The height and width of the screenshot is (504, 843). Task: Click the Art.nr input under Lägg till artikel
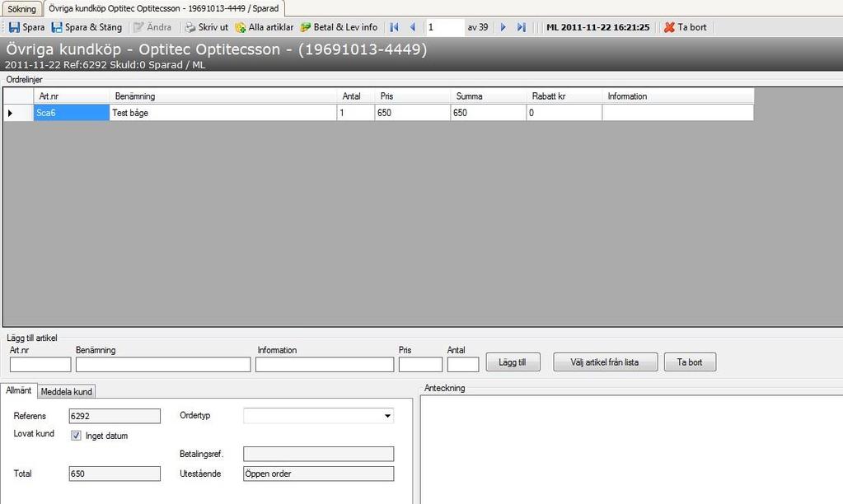[40, 365]
